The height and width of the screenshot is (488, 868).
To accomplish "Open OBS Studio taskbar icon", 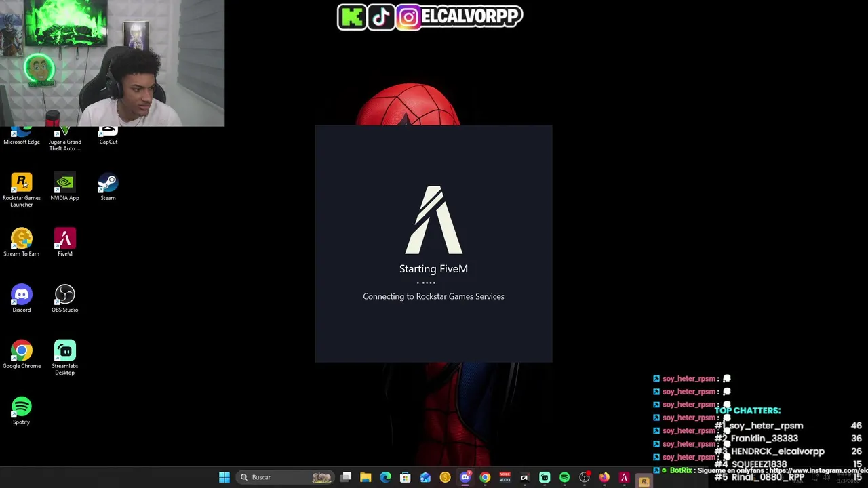I will (x=585, y=477).
